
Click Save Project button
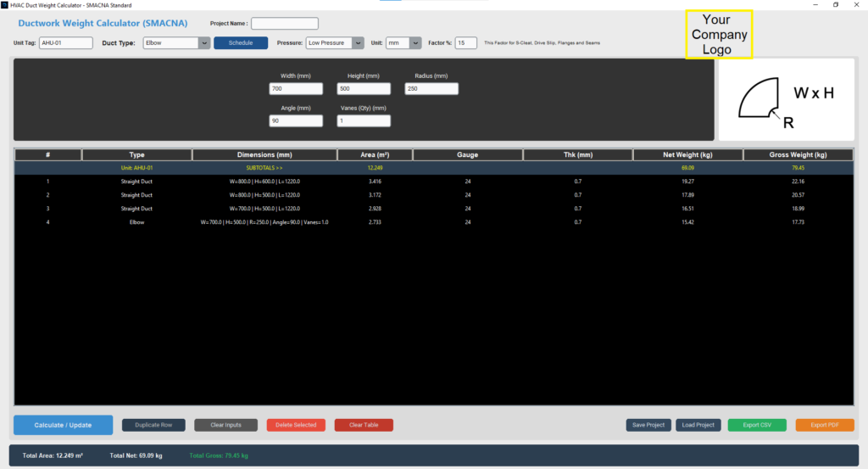click(x=648, y=425)
